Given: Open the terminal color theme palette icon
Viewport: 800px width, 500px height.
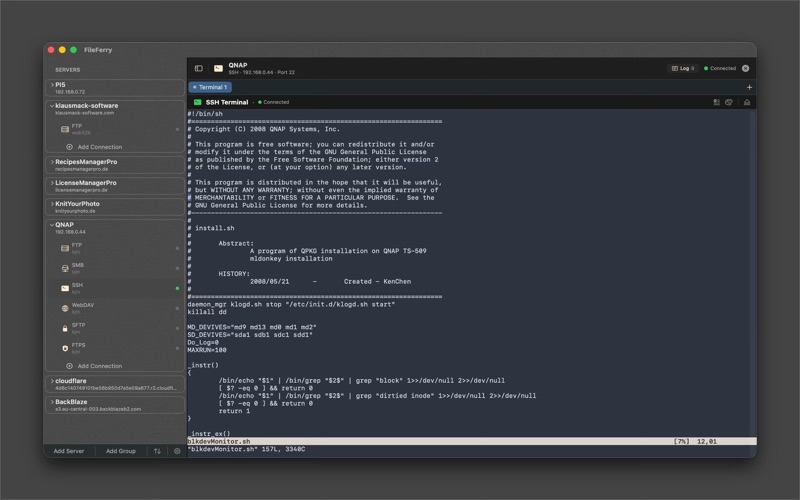Looking at the screenshot, I should 729,102.
